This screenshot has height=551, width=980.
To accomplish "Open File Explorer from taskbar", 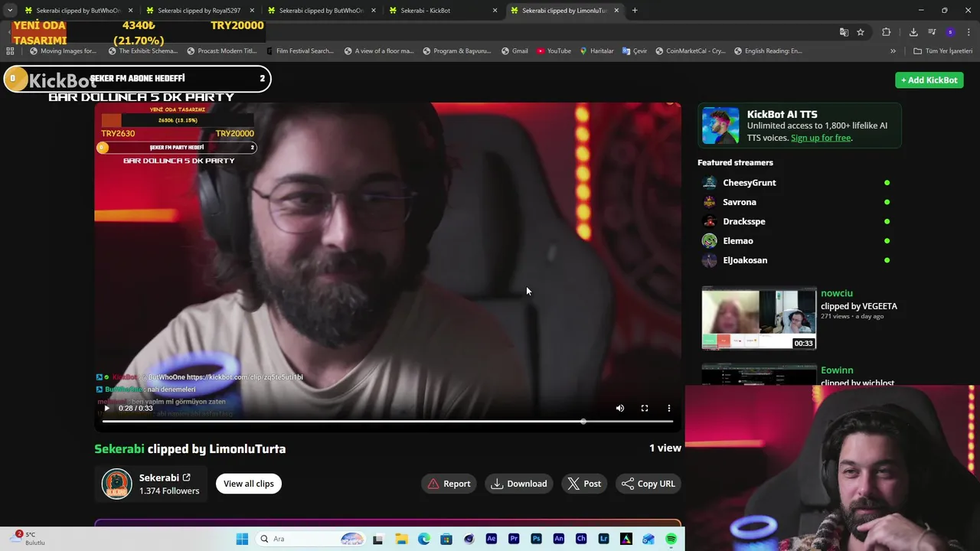I will pos(401,539).
